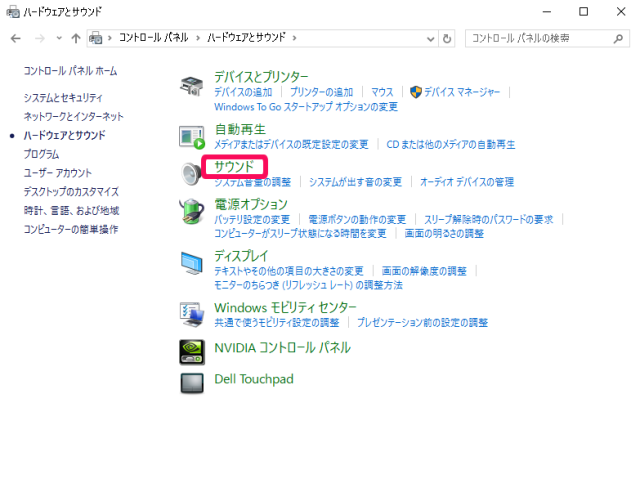Open NVIDIA コントロール パネル link
Image resolution: width=640 pixels, height=479 pixels.
(282, 348)
